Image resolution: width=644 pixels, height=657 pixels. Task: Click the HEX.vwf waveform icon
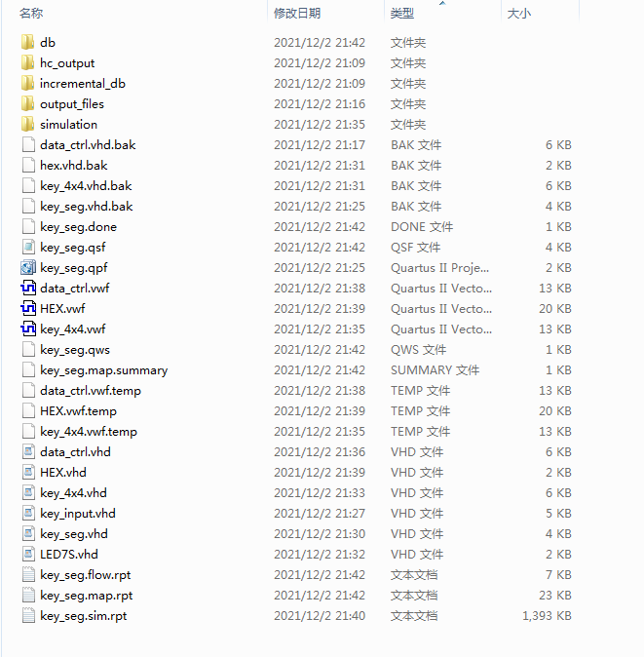[28, 308]
